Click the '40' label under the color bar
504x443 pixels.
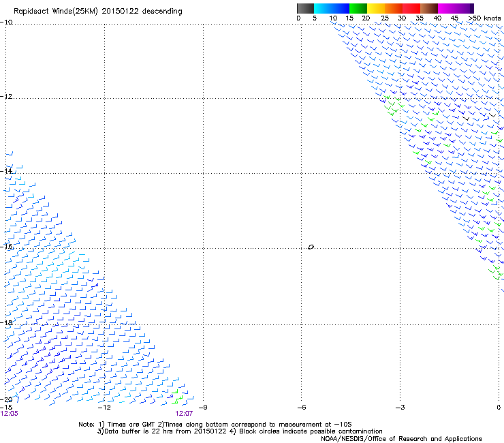tap(437, 18)
